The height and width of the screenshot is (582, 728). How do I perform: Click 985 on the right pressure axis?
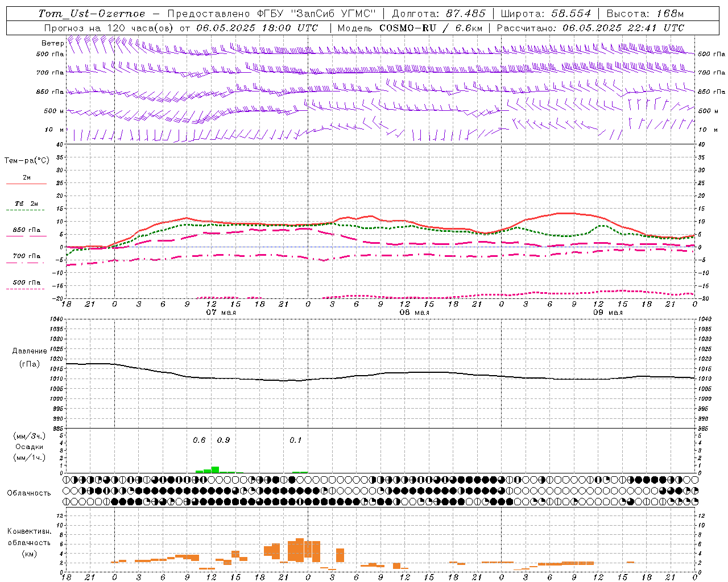pos(704,429)
